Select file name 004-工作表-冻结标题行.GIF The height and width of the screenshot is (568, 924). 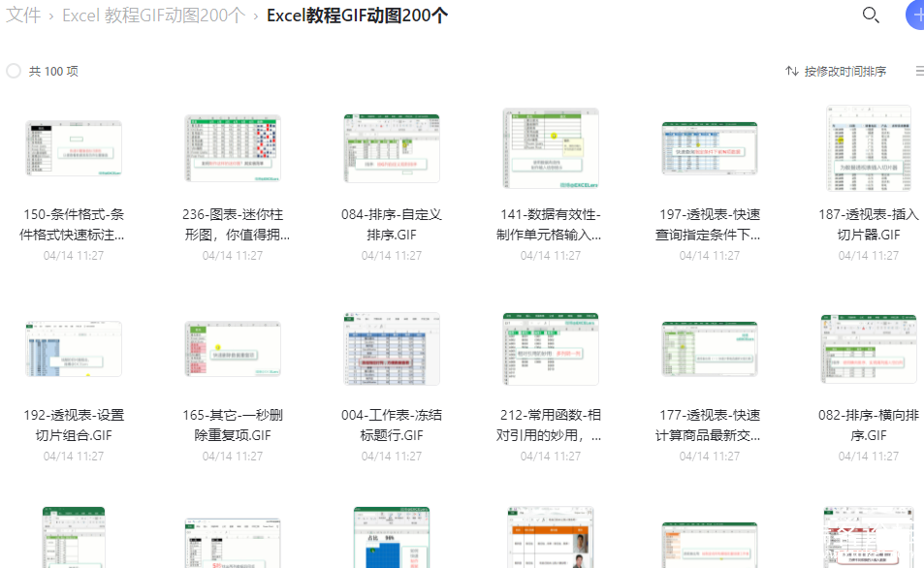[392, 426]
